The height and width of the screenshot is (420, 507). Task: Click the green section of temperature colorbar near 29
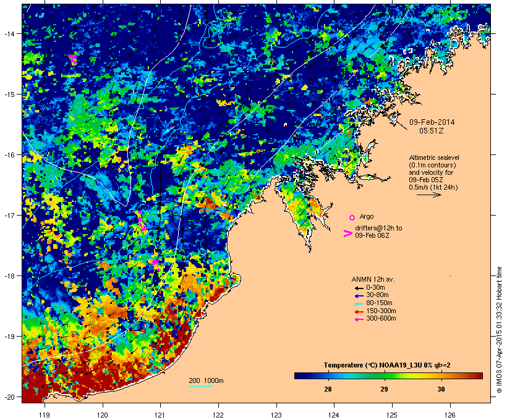(x=384, y=376)
